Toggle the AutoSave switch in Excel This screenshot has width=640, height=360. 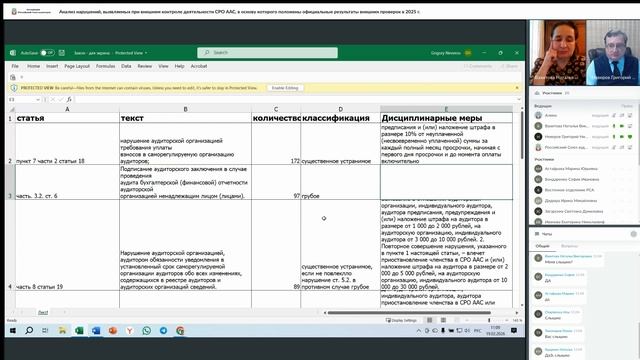click(x=47, y=53)
